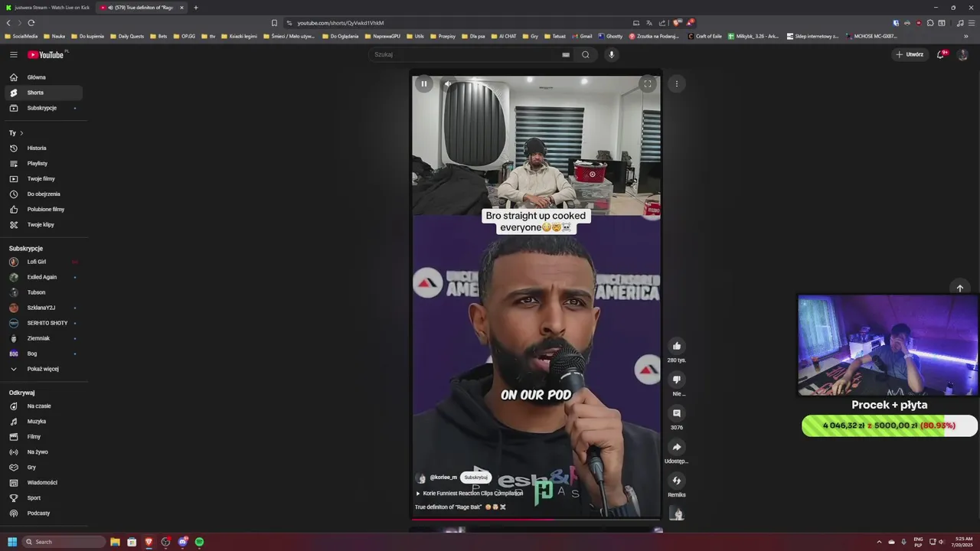
Task: Reload the page
Action: click(x=31, y=23)
